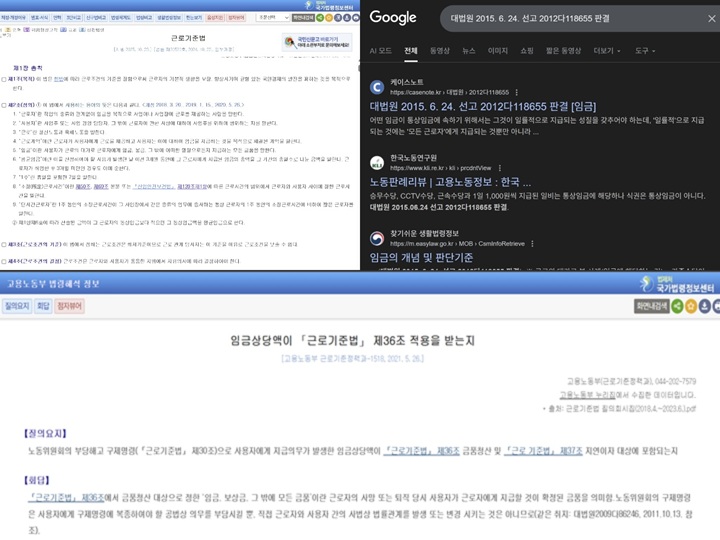Click 음성지원 button
The height and width of the screenshot is (540, 720).
[x=215, y=17]
